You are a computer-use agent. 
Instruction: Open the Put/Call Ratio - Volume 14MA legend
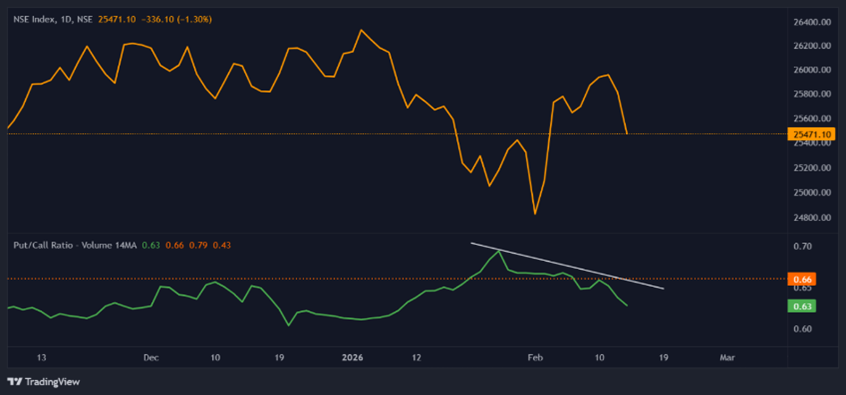click(75, 245)
